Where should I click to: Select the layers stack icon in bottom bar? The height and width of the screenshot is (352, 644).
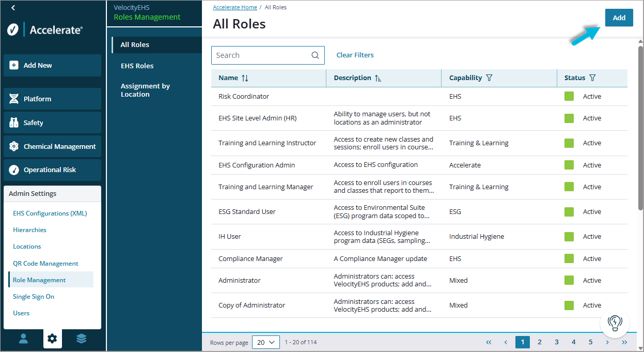click(81, 339)
